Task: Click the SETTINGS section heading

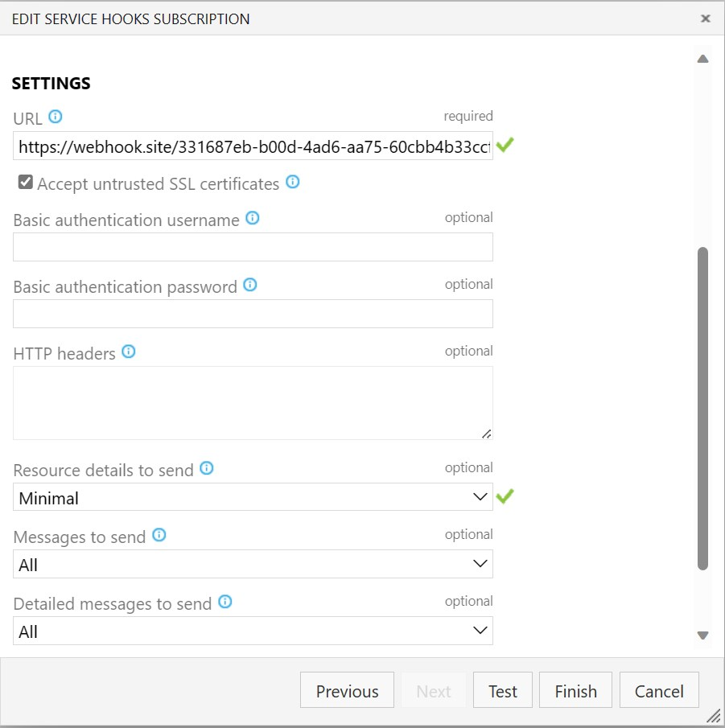Action: [x=51, y=83]
